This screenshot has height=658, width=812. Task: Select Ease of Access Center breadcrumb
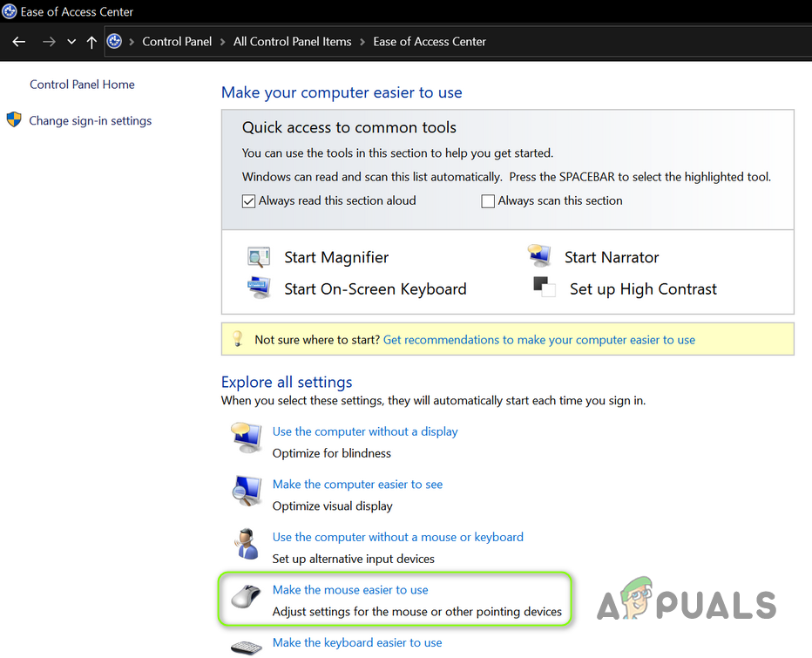pos(430,42)
